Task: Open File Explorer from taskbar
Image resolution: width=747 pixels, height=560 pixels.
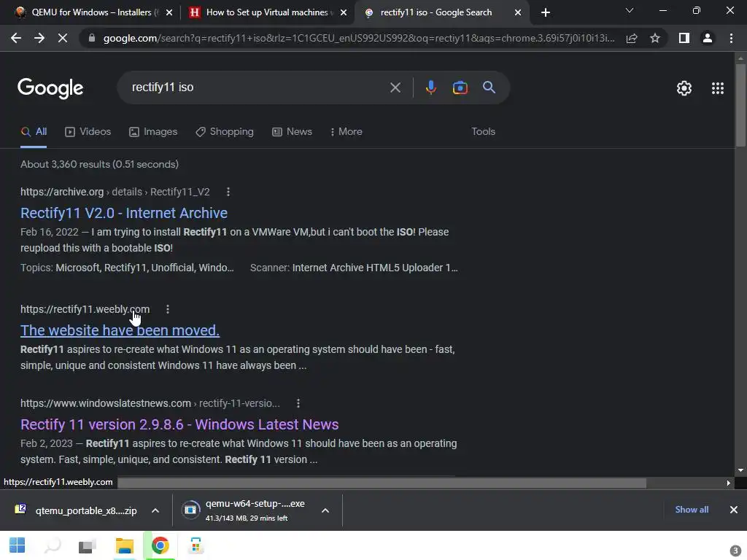Action: (124, 545)
